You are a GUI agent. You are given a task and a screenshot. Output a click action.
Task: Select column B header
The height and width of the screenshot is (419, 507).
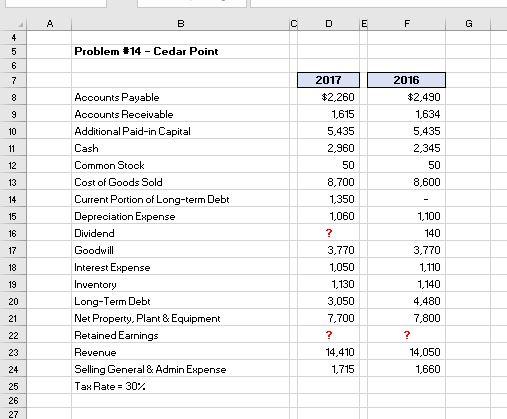point(180,24)
